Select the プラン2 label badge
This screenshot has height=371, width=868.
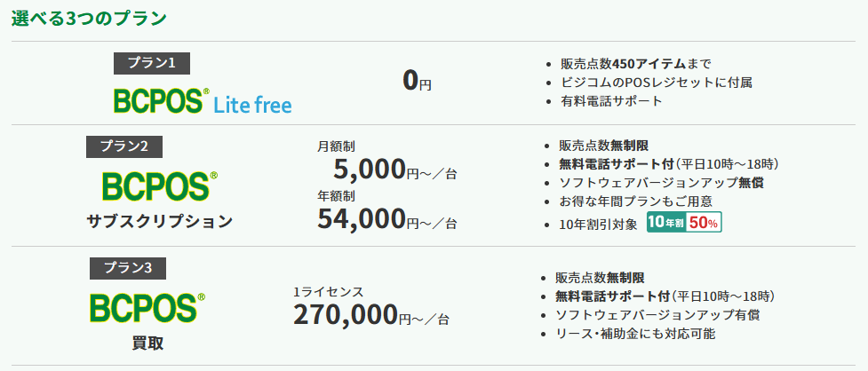coord(124,146)
